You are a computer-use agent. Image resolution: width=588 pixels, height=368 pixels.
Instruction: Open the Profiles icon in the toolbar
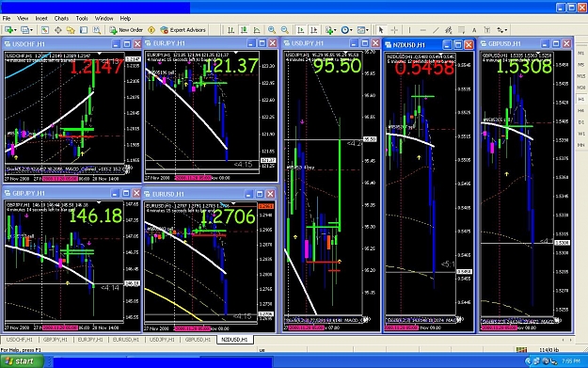pos(24,30)
